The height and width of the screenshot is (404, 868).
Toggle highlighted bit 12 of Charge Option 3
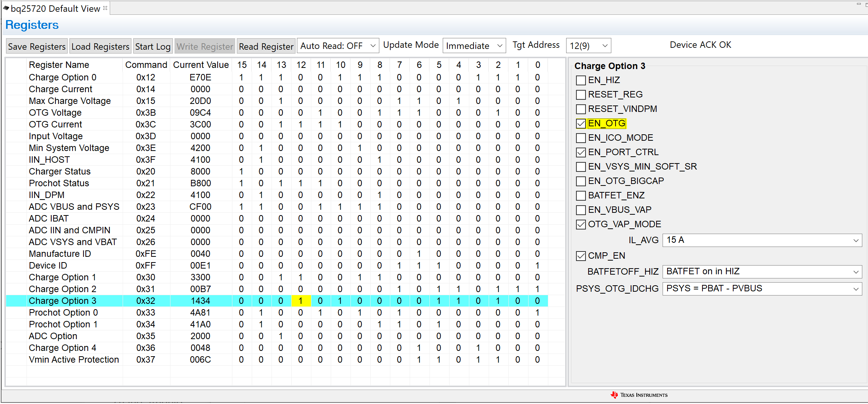point(301,301)
